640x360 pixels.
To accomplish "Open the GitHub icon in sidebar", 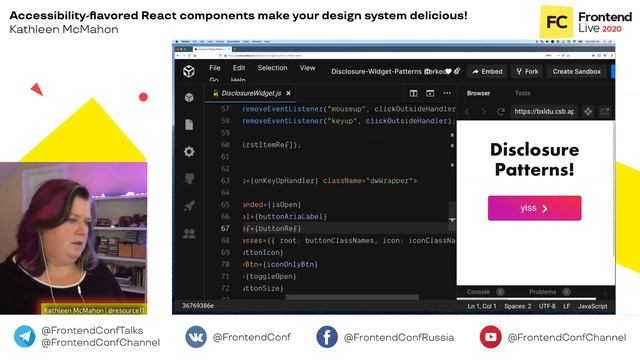I will pos(189,178).
